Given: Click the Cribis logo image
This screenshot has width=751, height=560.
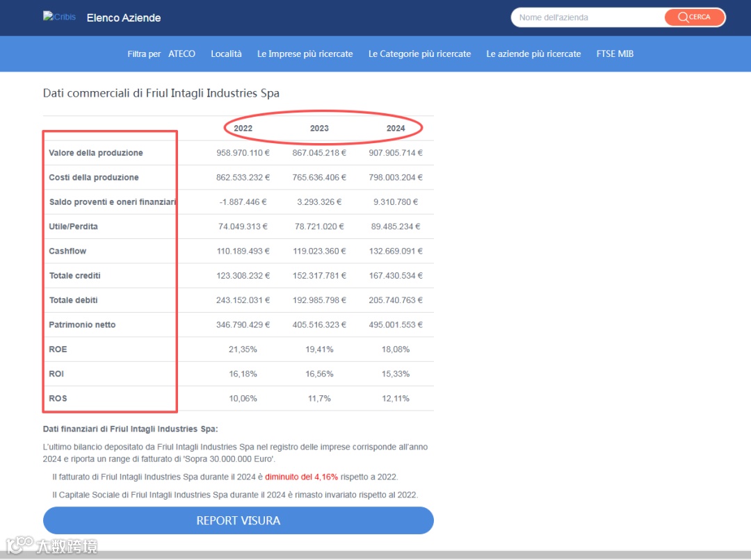Looking at the screenshot, I should coord(59,17).
